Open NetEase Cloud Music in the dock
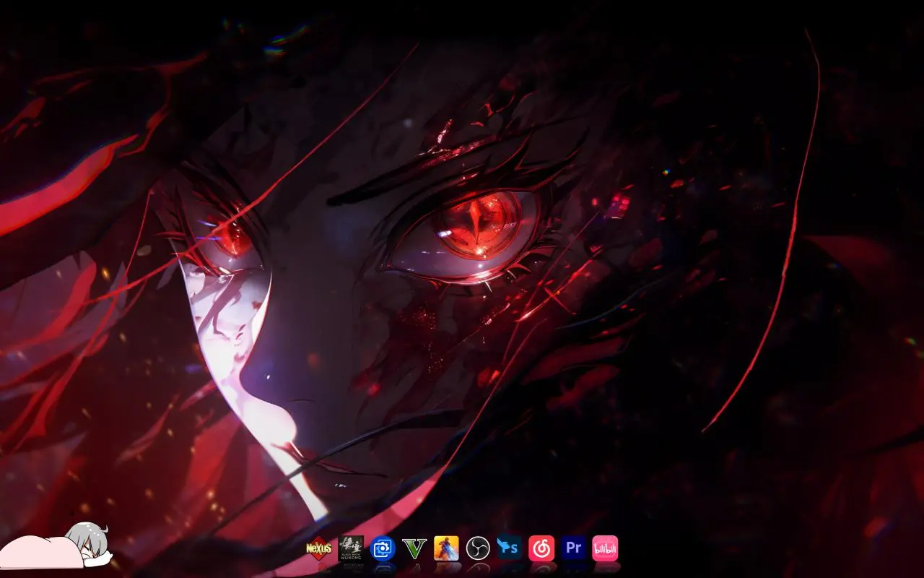 pyautogui.click(x=541, y=548)
